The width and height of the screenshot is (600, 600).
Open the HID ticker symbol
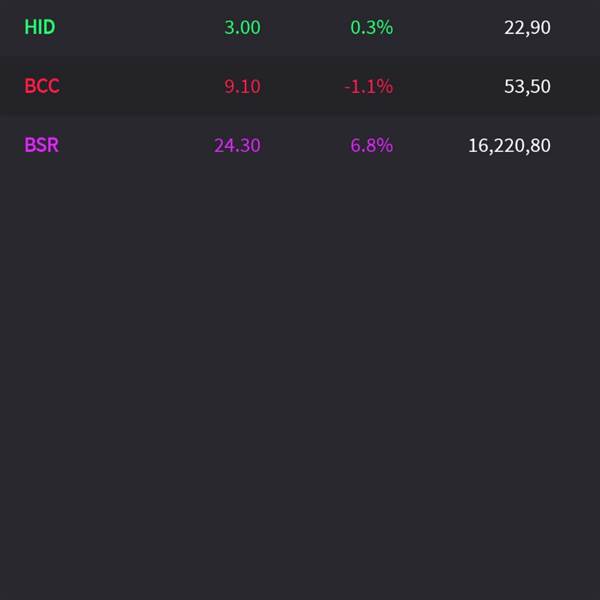coord(40,27)
